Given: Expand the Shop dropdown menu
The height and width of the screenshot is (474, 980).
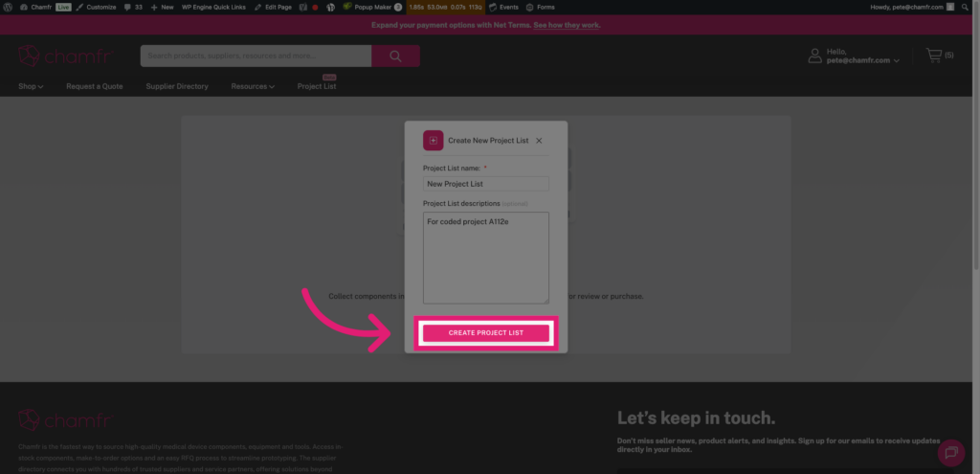Looking at the screenshot, I should click(31, 86).
